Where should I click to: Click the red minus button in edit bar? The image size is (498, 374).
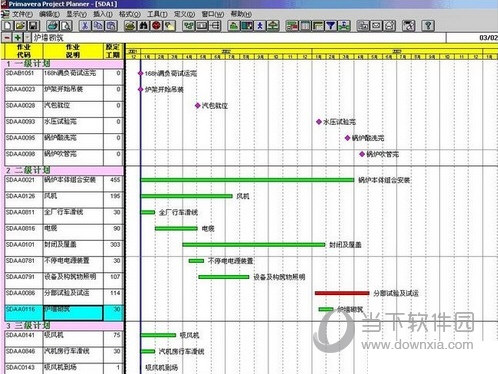[x=7, y=38]
